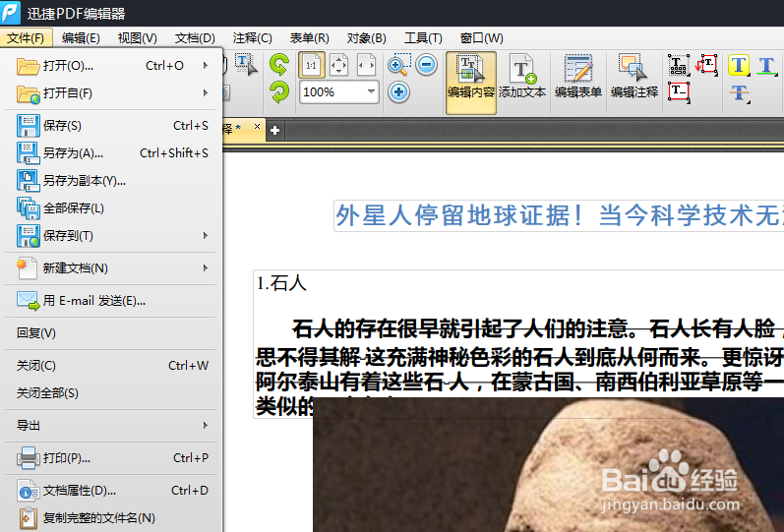Open the 工具(T) menu
The image size is (784, 532).
tap(423, 38)
